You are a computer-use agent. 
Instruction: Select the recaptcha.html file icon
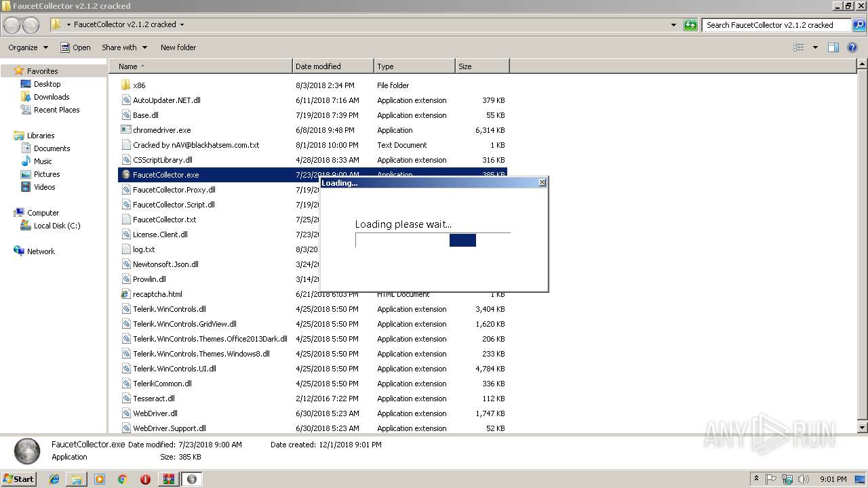click(125, 294)
